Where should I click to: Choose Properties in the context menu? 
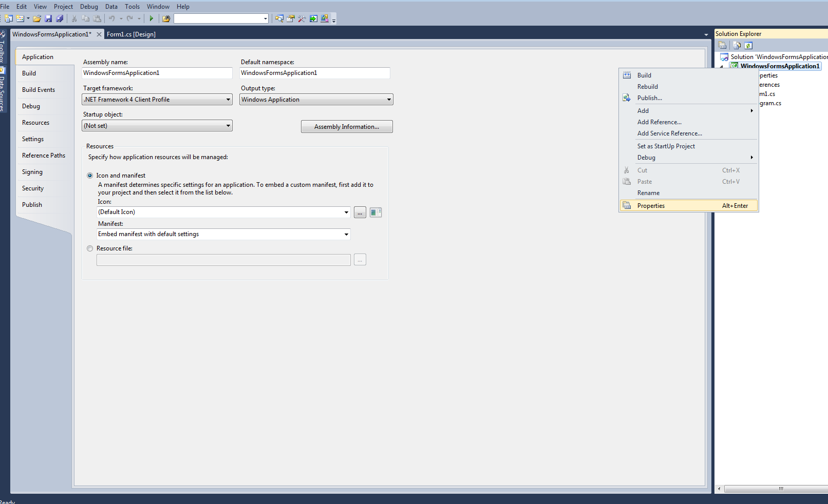[689, 206]
